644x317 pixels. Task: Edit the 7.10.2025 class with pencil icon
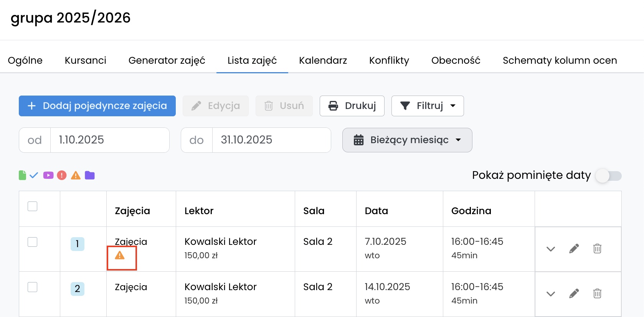pyautogui.click(x=574, y=249)
